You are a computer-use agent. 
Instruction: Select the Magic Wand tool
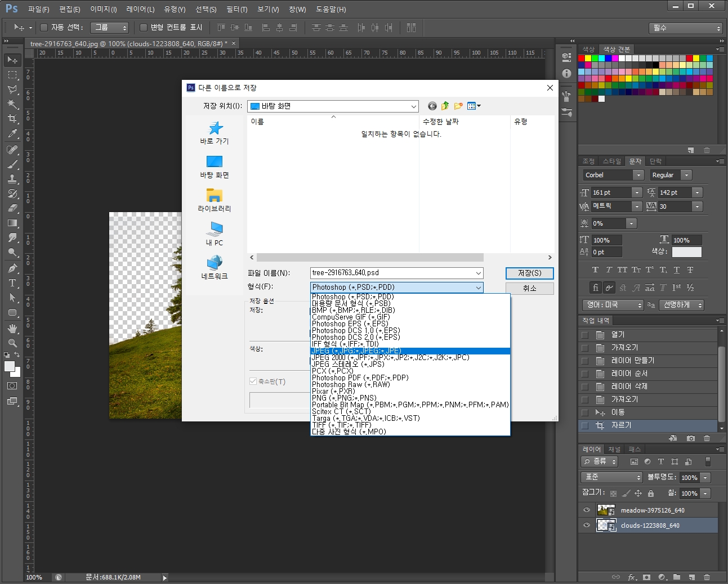(12, 104)
